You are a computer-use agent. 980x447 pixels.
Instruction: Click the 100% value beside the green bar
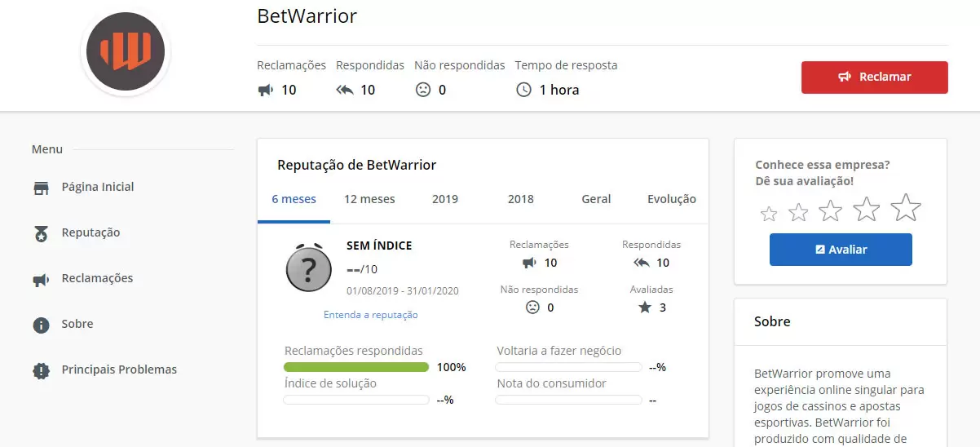pyautogui.click(x=452, y=367)
